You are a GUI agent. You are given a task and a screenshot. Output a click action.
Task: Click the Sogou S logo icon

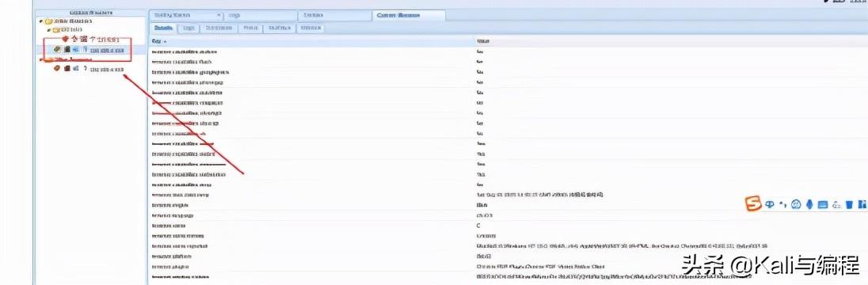[x=753, y=204]
